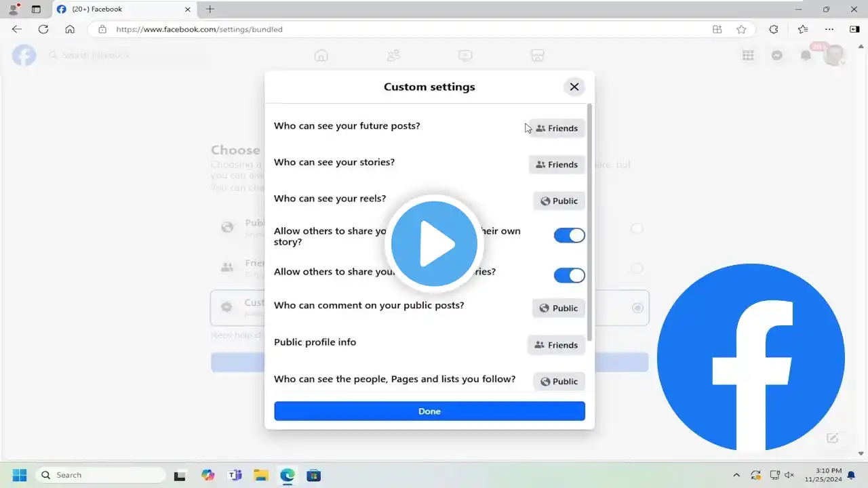Open Public profile info Friends selector
The image size is (868, 488).
(556, 345)
